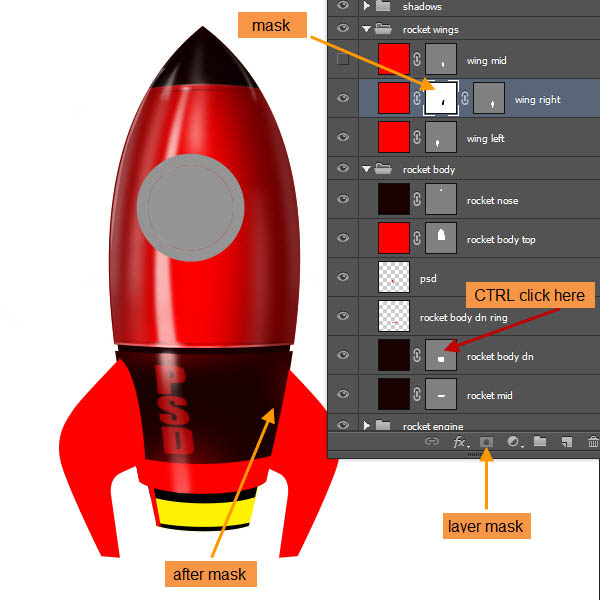Toggle visibility of rocket nose layer
The width and height of the screenshot is (600, 600).
(x=343, y=200)
